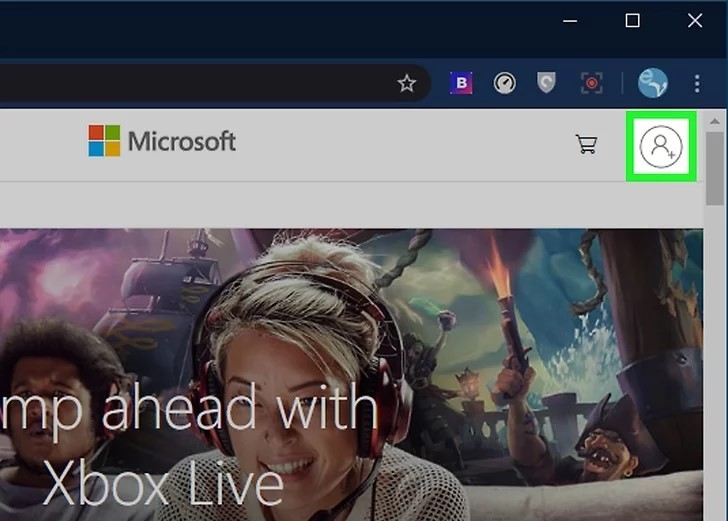Image resolution: width=728 pixels, height=521 pixels.
Task: Click the gray shield extension icon
Action: click(x=546, y=83)
